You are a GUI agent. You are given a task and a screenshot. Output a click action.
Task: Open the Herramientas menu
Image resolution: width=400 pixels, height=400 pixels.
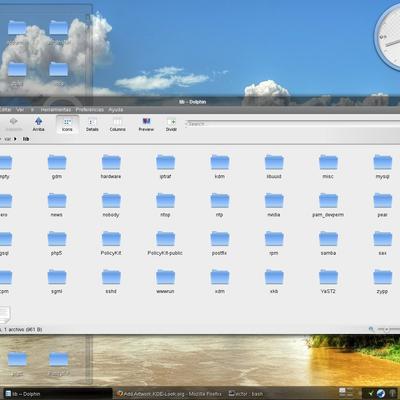pyautogui.click(x=55, y=109)
